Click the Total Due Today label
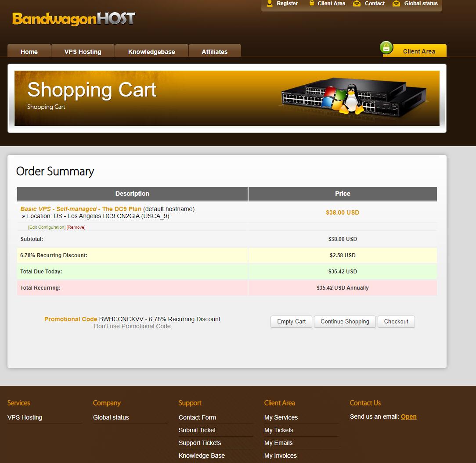Screen dimensions: 476x463 tap(41, 272)
